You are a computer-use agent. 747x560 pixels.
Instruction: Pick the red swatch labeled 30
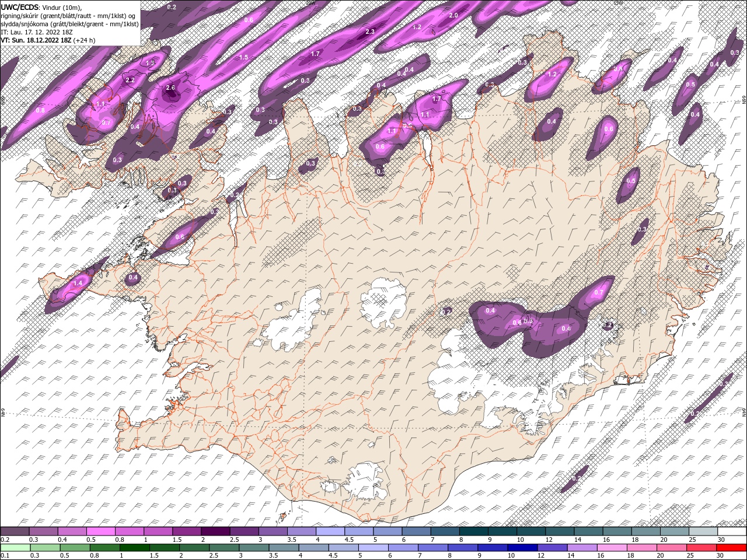731,548
